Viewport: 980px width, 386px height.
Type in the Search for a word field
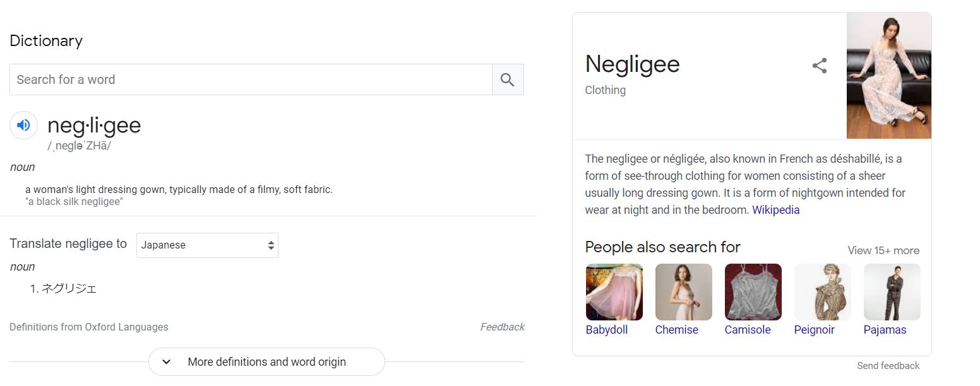[251, 79]
